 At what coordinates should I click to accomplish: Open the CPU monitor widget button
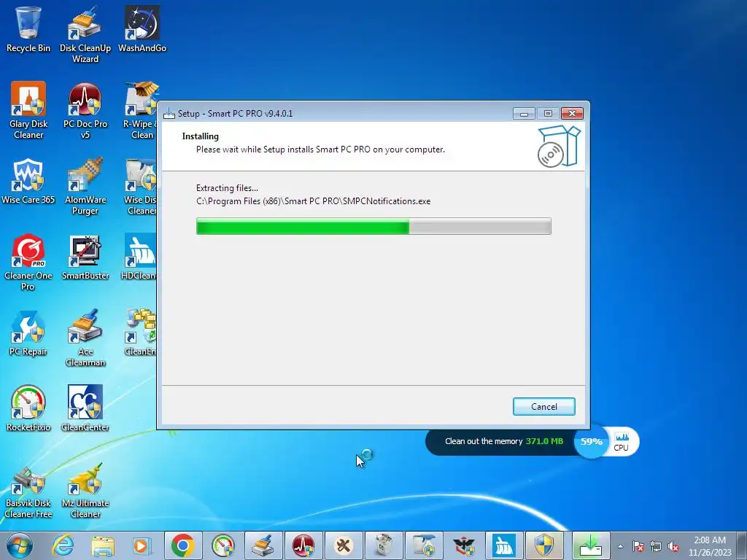622,442
